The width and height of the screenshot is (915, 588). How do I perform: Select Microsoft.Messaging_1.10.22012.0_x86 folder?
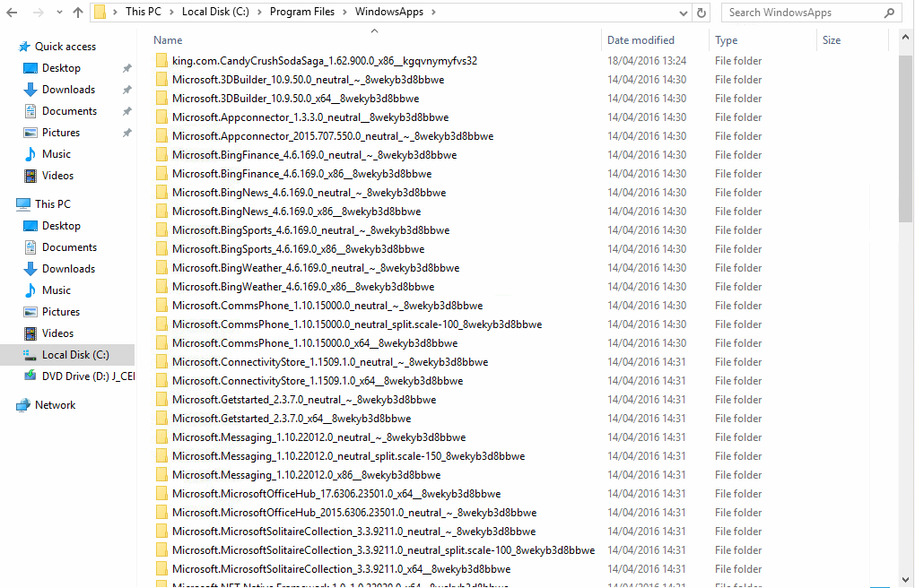pyautogui.click(x=307, y=475)
